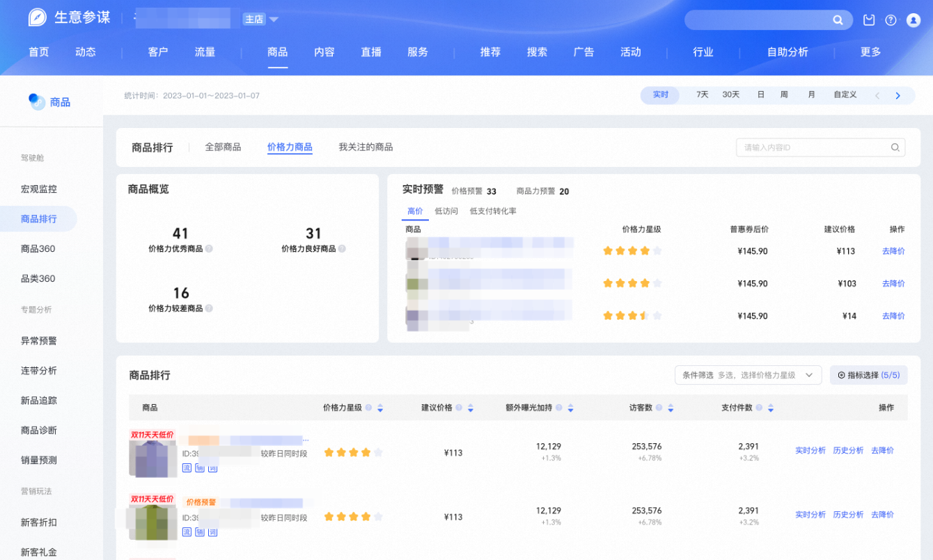This screenshot has height=560, width=933.
Task: Show help tip for 价格力较差商品
Action: tap(209, 308)
